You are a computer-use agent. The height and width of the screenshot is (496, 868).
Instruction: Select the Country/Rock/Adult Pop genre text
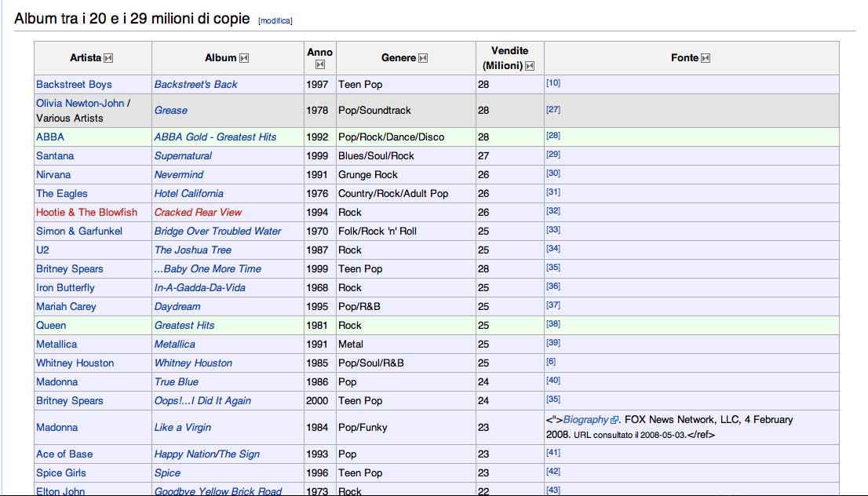(x=393, y=193)
